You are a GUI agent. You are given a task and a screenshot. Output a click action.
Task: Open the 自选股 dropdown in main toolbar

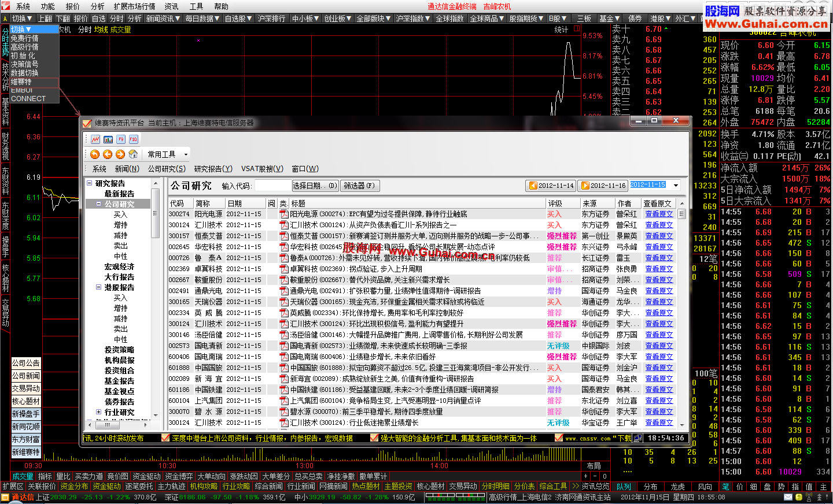pyautogui.click(x=238, y=18)
